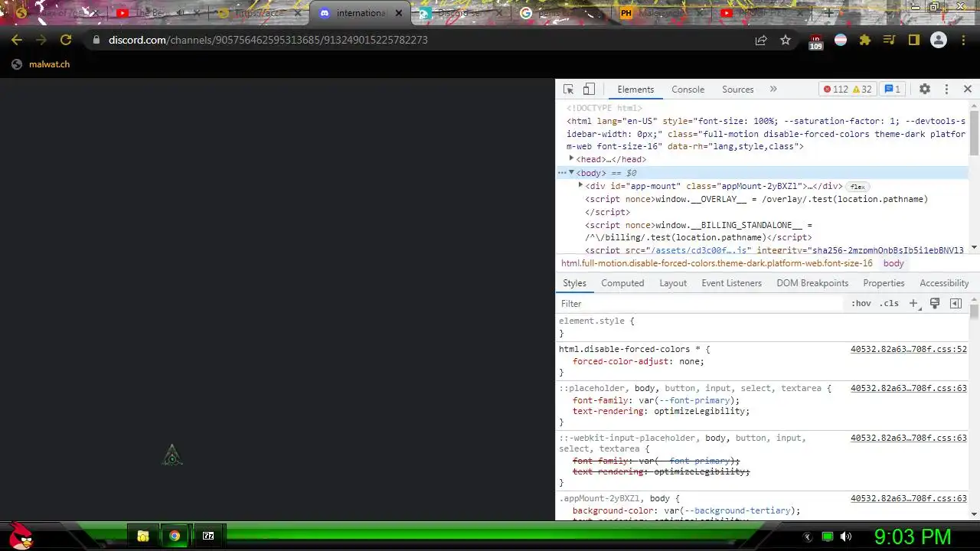
Task: Reload the Discord page
Action: tap(66, 40)
